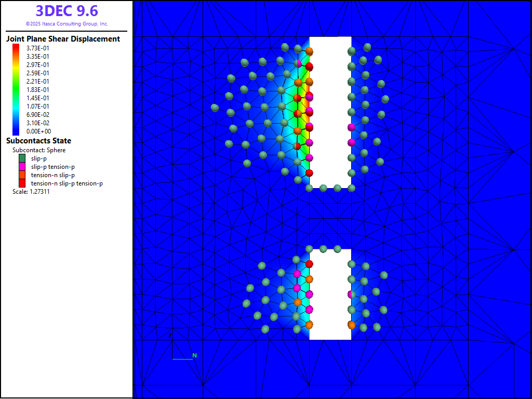The image size is (532, 399).
Task: Click inside the upper white excavation opening
Action: [x=330, y=112]
